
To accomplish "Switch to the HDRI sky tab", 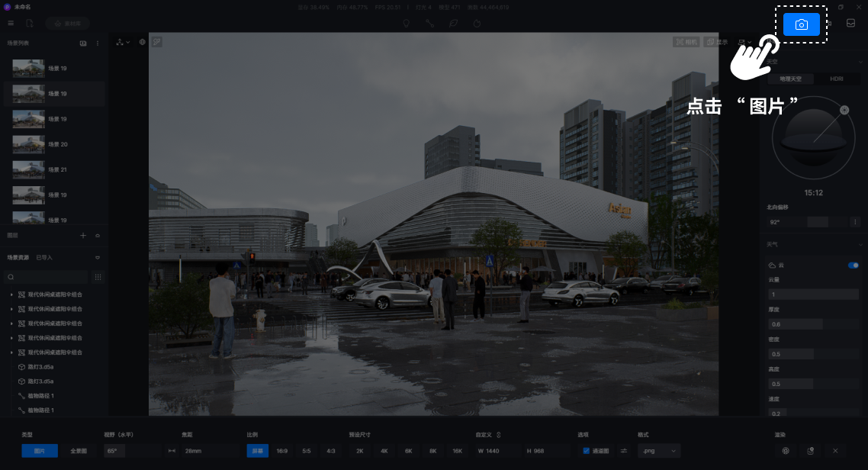I will point(836,79).
